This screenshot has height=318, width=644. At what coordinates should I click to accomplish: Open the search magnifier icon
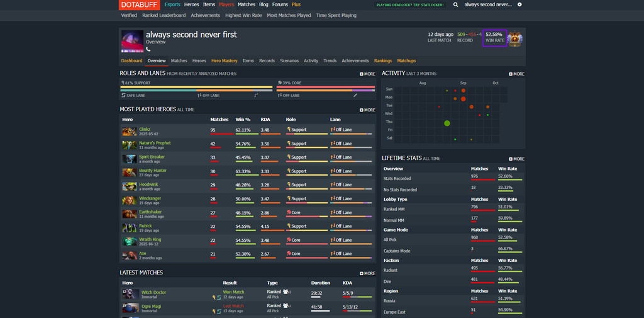455,4
